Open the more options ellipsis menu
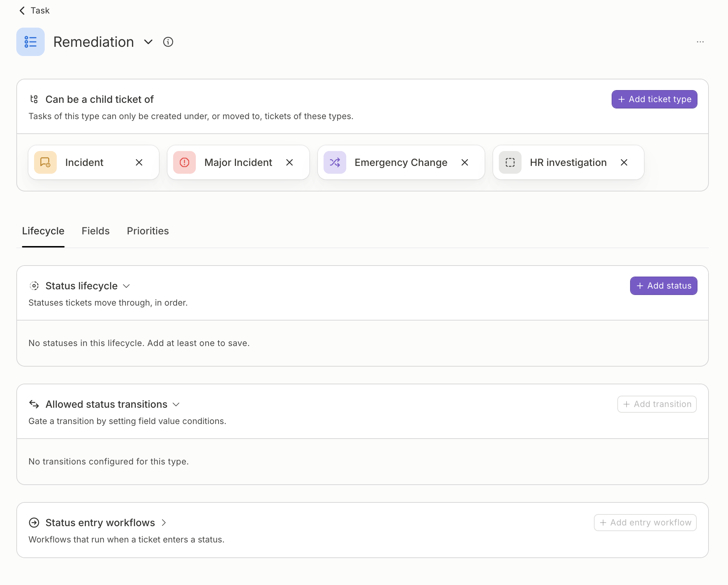728x585 pixels. [700, 42]
